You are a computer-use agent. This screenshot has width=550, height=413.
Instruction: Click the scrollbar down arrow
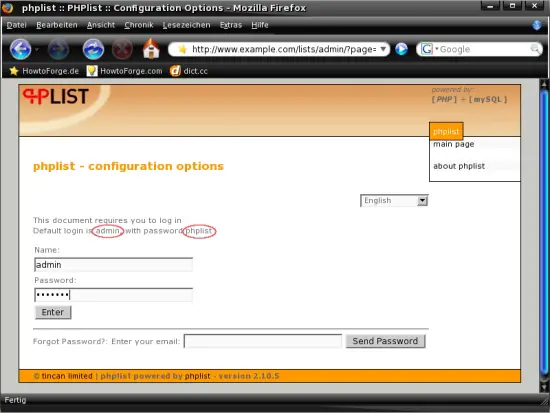click(544, 387)
